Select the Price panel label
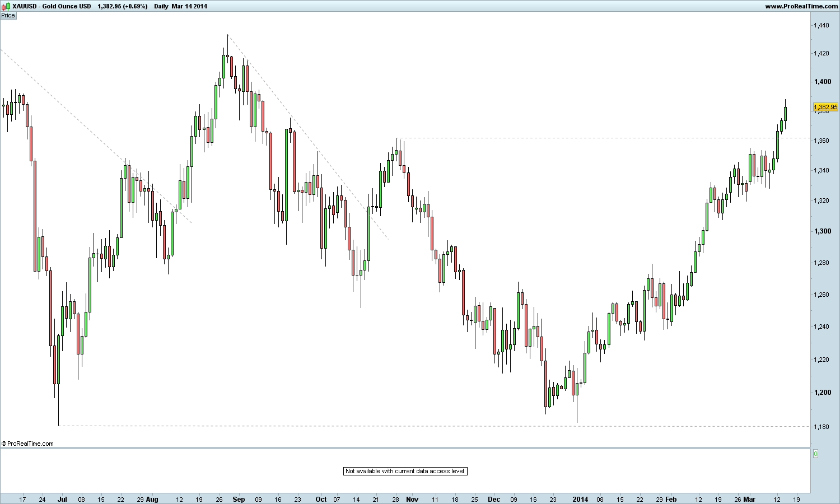This screenshot has height=504, width=840. click(8, 15)
